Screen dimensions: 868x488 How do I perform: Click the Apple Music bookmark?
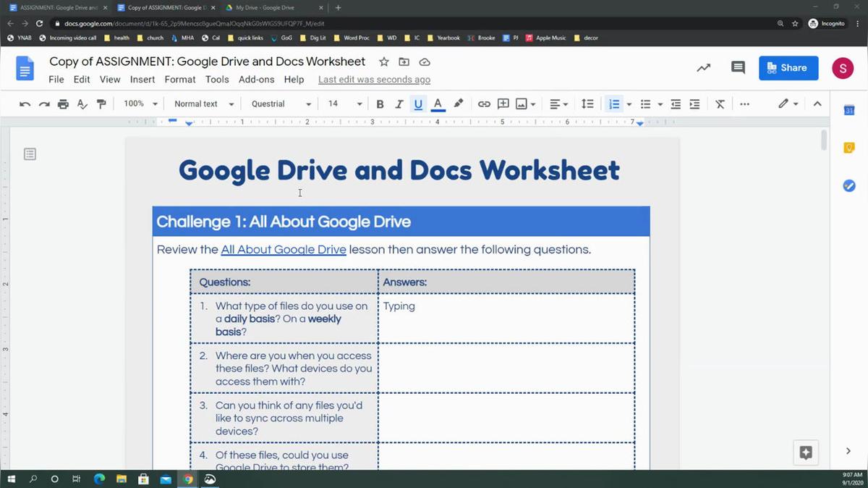pyautogui.click(x=546, y=38)
